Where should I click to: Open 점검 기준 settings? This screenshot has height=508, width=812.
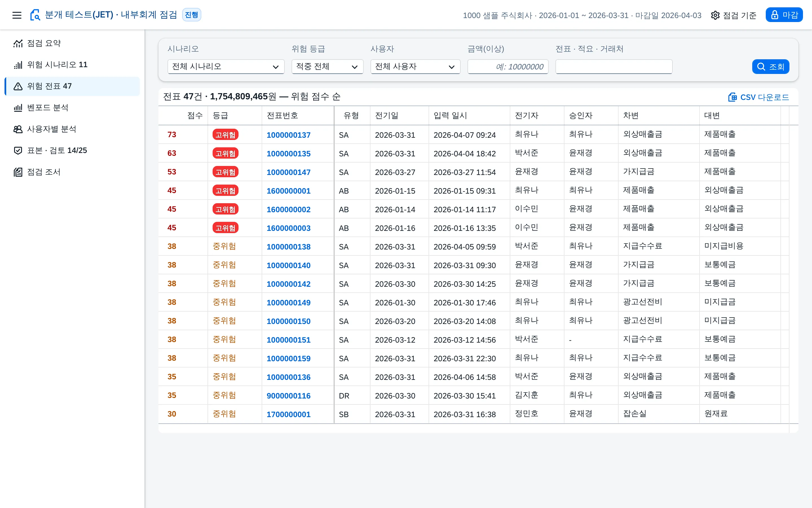[x=734, y=15]
